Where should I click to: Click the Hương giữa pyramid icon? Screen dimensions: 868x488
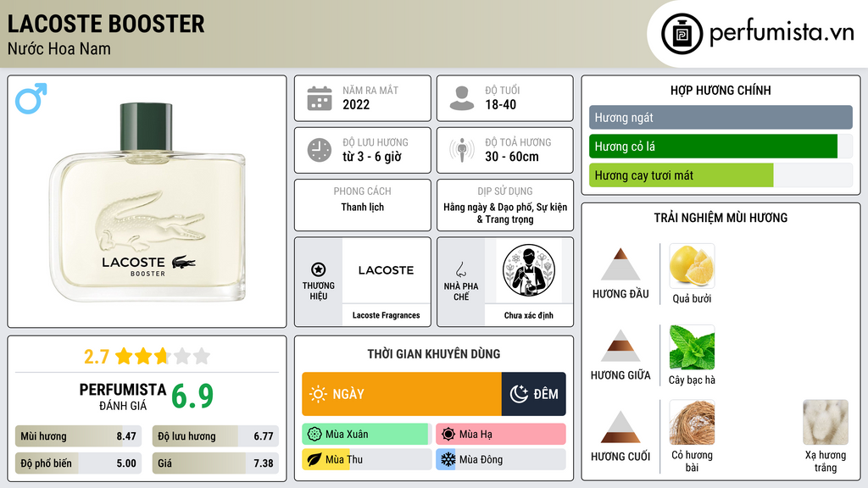(620, 346)
